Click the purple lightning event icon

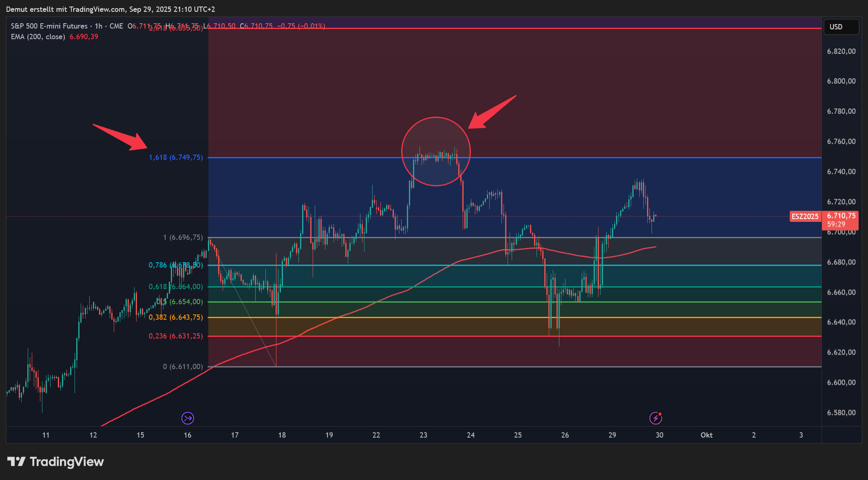point(655,418)
